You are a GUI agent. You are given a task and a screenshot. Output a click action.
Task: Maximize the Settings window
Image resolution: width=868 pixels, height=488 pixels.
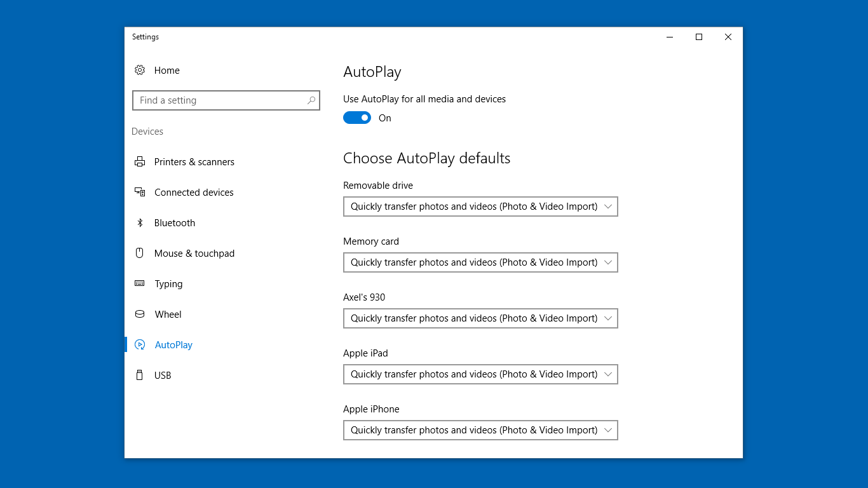[x=699, y=37]
